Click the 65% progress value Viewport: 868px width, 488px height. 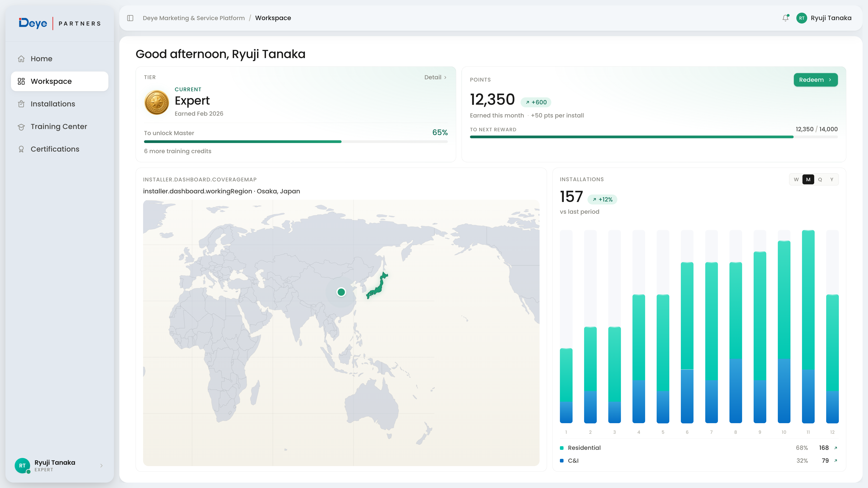pyautogui.click(x=440, y=133)
